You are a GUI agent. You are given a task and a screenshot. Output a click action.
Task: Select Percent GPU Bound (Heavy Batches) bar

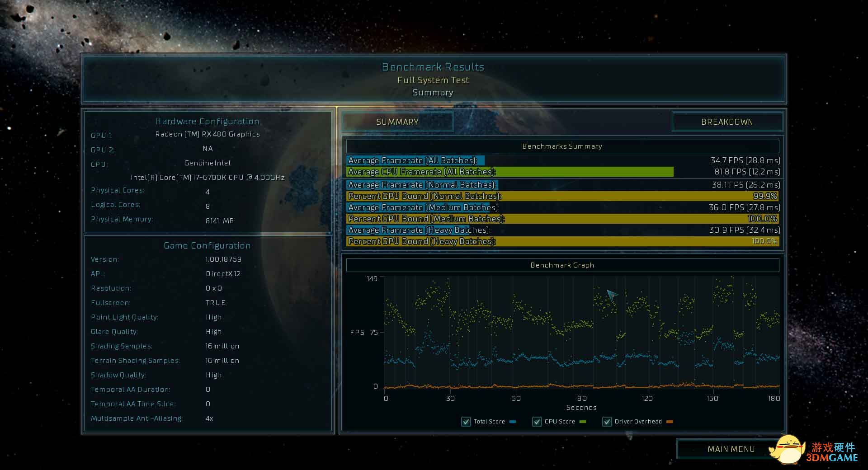(x=563, y=241)
